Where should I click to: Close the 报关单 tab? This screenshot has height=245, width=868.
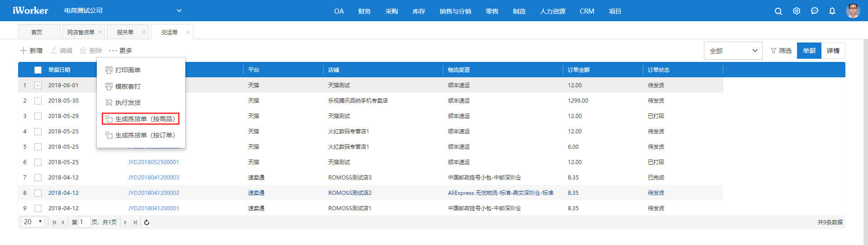click(x=144, y=32)
